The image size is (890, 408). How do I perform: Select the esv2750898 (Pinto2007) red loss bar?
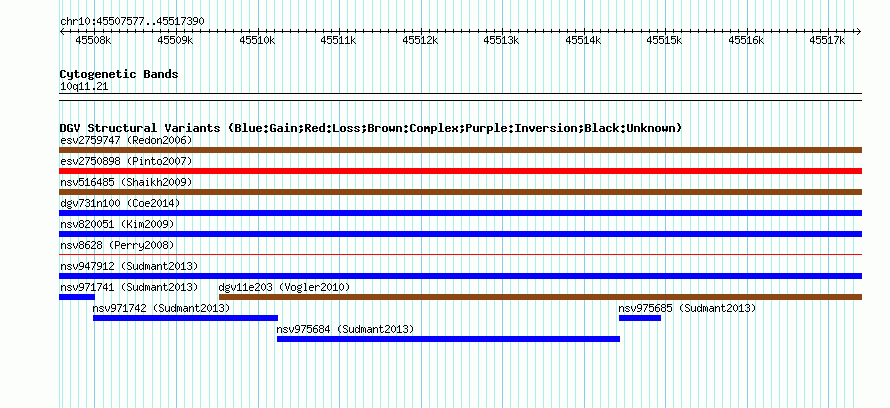point(460,171)
